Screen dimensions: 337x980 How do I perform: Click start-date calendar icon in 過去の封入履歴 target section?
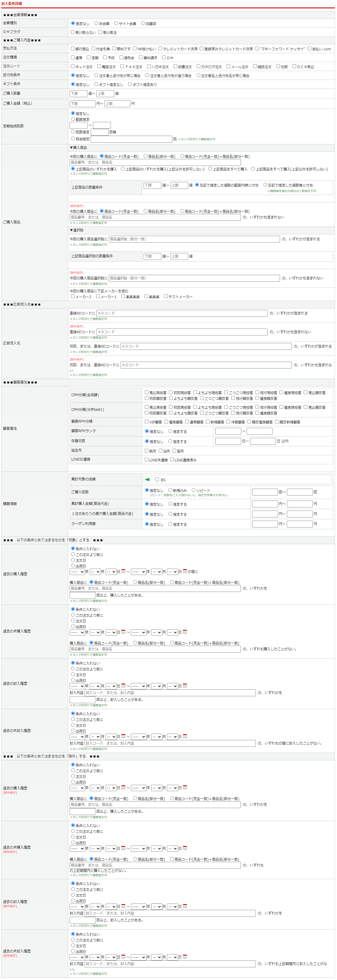coord(123,686)
